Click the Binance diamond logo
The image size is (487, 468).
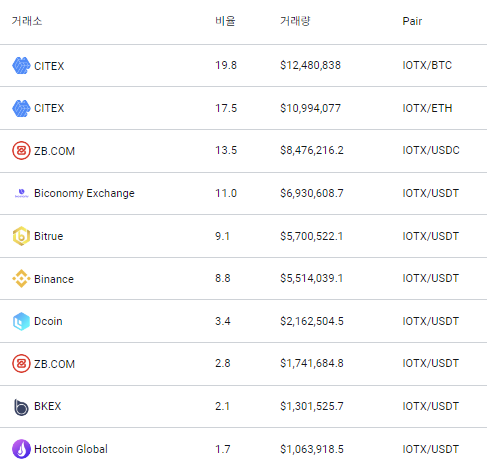(21, 279)
